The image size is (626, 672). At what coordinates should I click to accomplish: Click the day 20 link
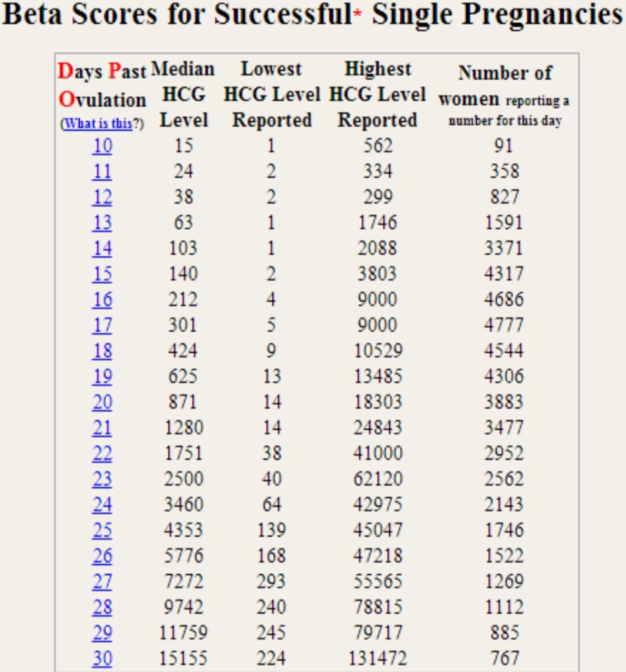pos(102,402)
